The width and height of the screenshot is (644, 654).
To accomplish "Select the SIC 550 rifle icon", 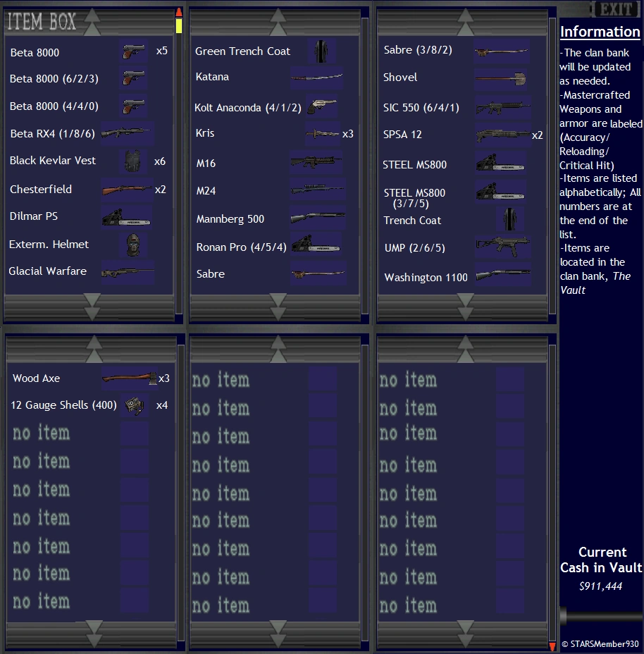I will (502, 107).
